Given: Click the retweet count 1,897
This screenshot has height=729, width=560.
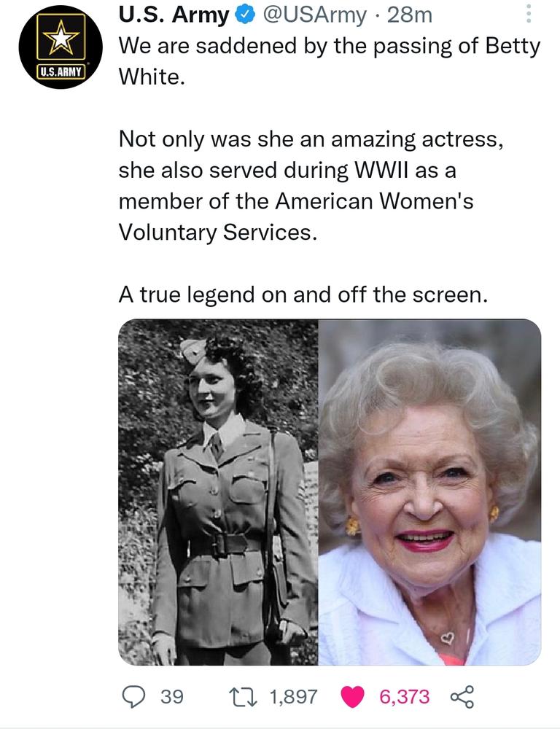Looking at the screenshot, I should point(293,697).
